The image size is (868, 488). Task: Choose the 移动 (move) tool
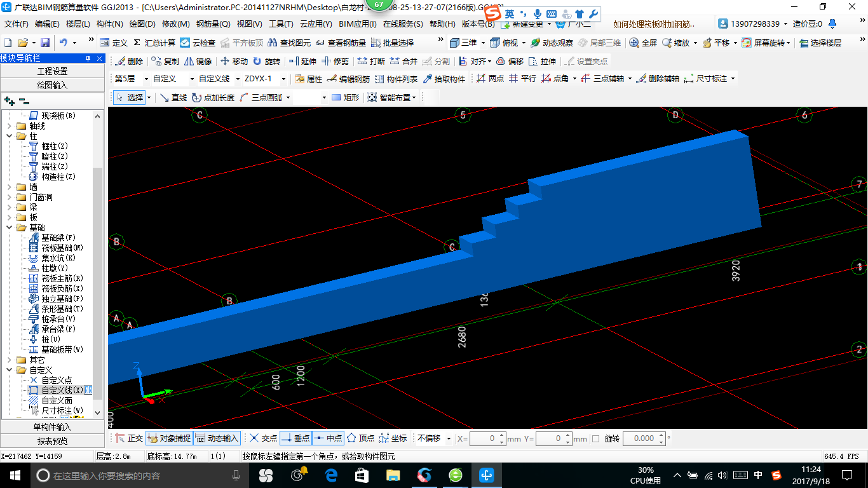(234, 62)
